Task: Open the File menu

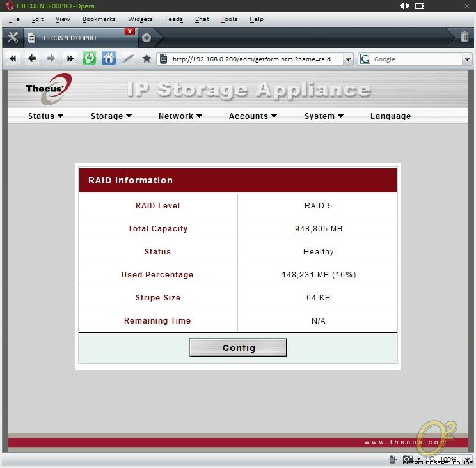Action: (14, 19)
